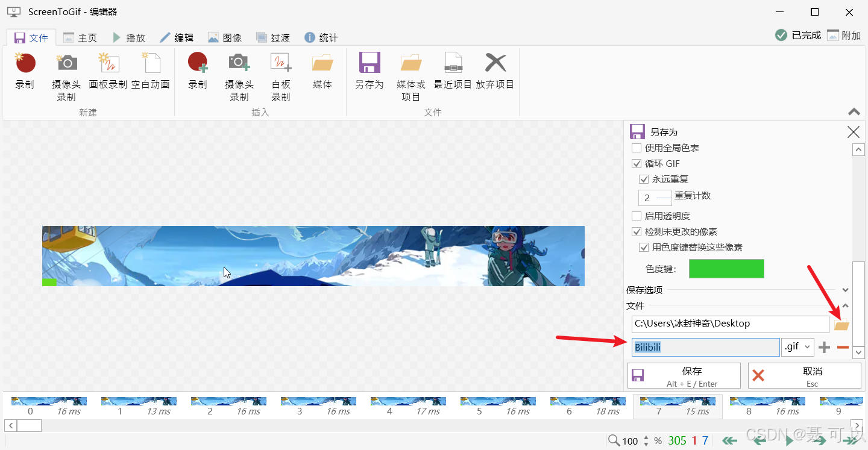Select frame 8 thumbnail in the timeline
Image resolution: width=868 pixels, height=450 pixels.
pos(767,406)
